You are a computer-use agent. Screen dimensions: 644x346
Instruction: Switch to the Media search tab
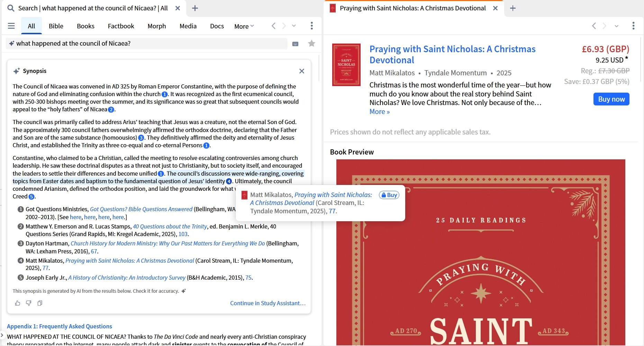point(188,26)
